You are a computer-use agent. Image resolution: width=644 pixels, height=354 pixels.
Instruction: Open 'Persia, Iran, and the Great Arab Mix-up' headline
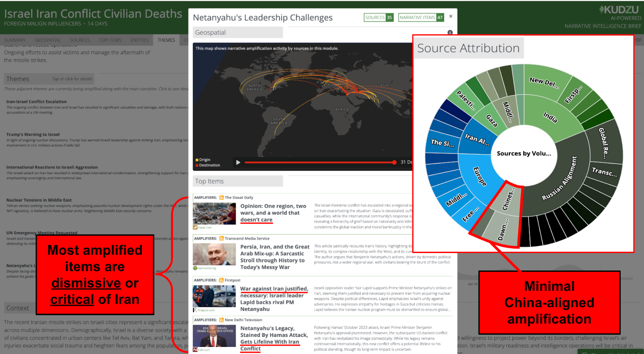275,257
